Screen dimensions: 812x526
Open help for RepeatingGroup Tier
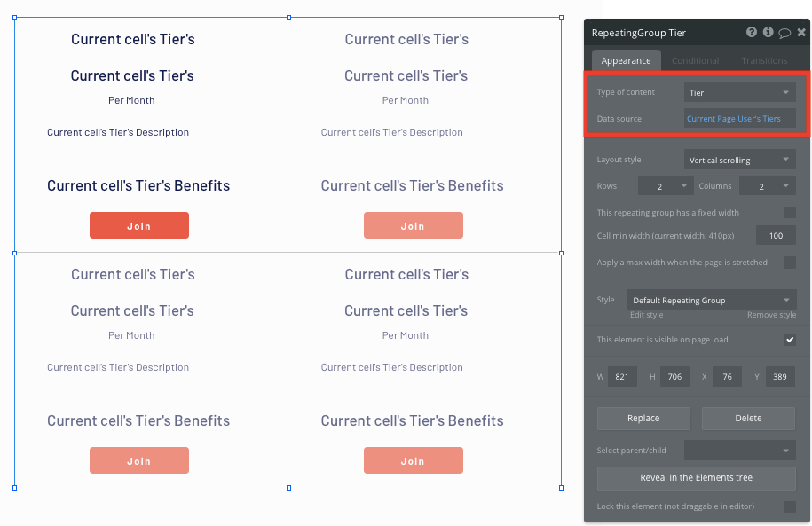coord(751,32)
